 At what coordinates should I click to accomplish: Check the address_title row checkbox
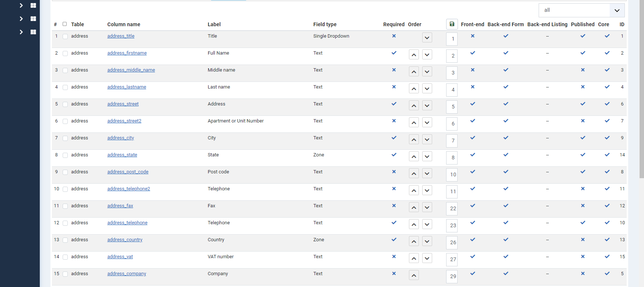65,37
